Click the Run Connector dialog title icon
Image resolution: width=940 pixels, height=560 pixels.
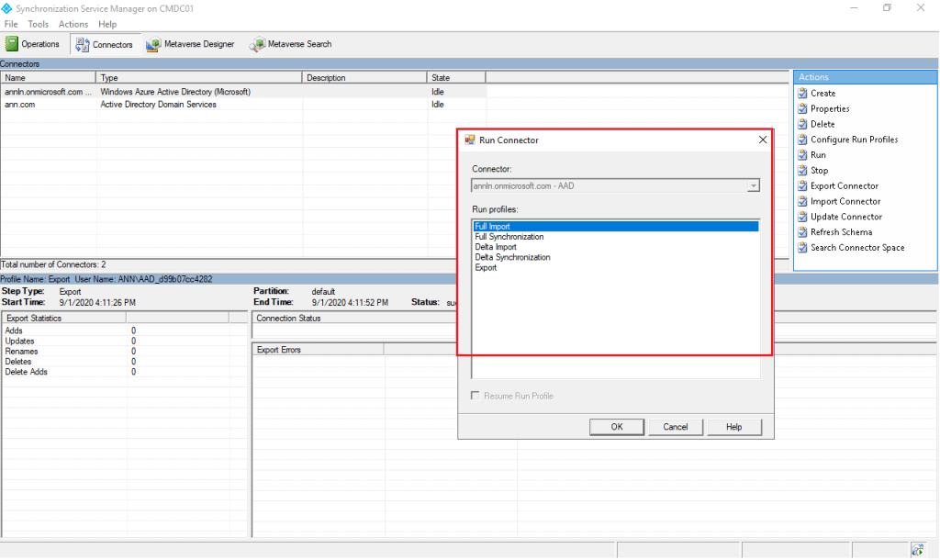click(470, 140)
